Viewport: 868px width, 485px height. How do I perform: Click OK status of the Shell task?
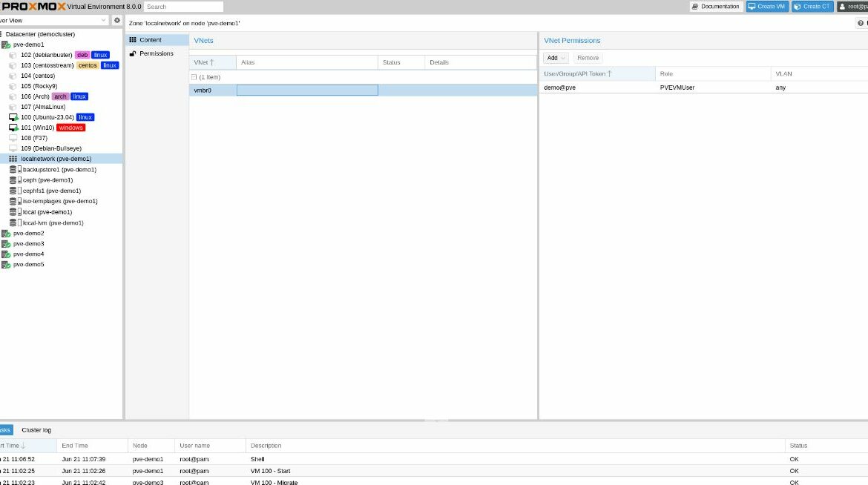coord(795,460)
